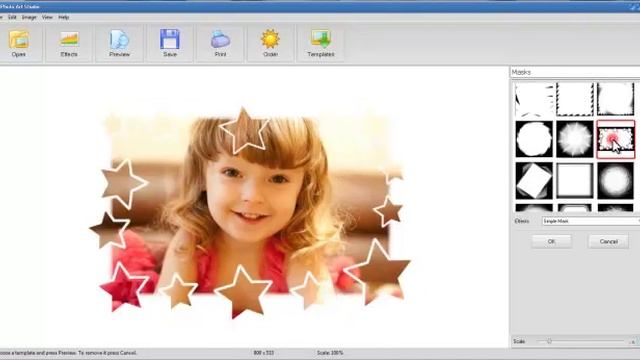The height and width of the screenshot is (360, 640).
Task: Click the 800 x 533 size in the status bar
Action: click(264, 353)
